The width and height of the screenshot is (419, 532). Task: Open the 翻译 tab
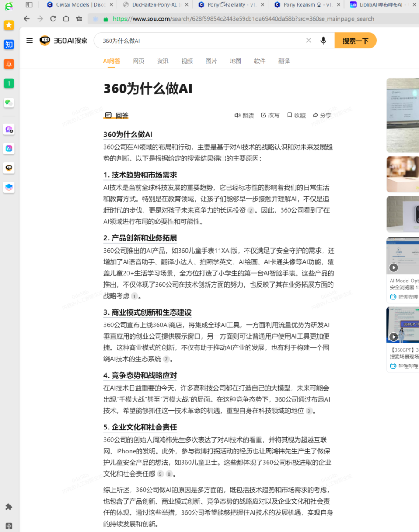pos(284,61)
